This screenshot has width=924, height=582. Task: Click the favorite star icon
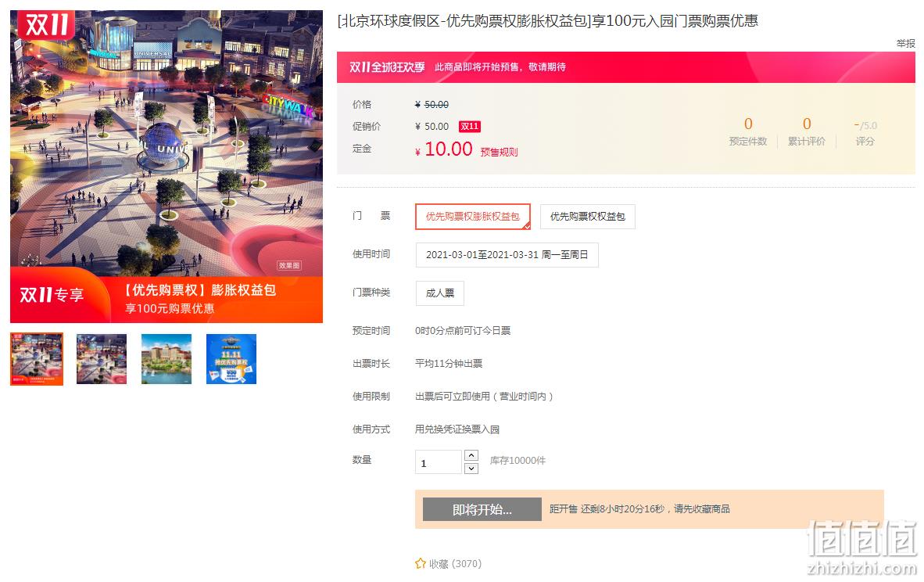click(x=420, y=563)
